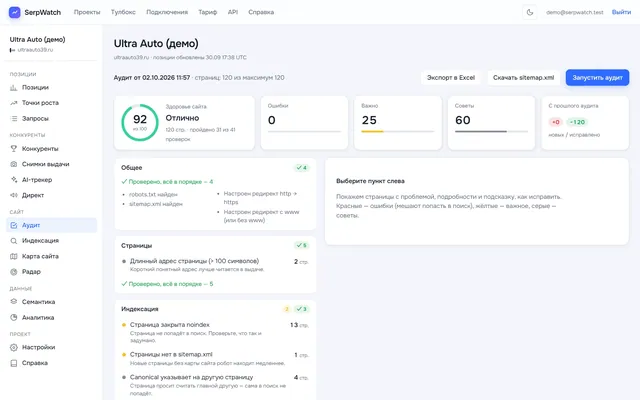
Task: Click the Страницы section heading
Action: 136,245
